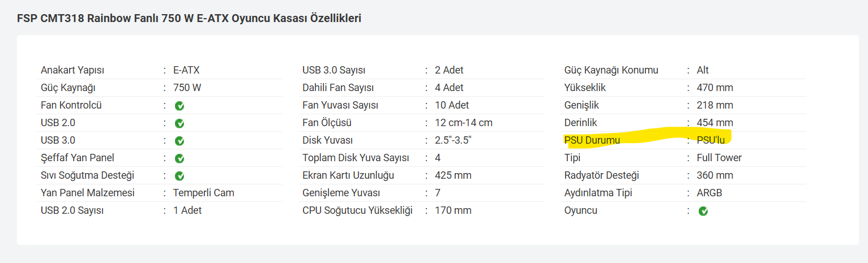Viewport: 868px width, 263px height.
Task: Click the Tipi Full Tower value
Action: tap(719, 158)
